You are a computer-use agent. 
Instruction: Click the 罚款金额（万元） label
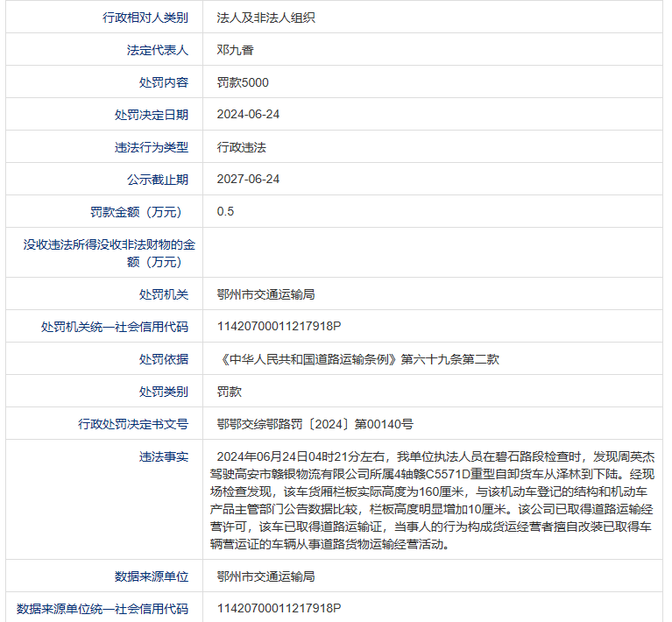tap(137, 212)
